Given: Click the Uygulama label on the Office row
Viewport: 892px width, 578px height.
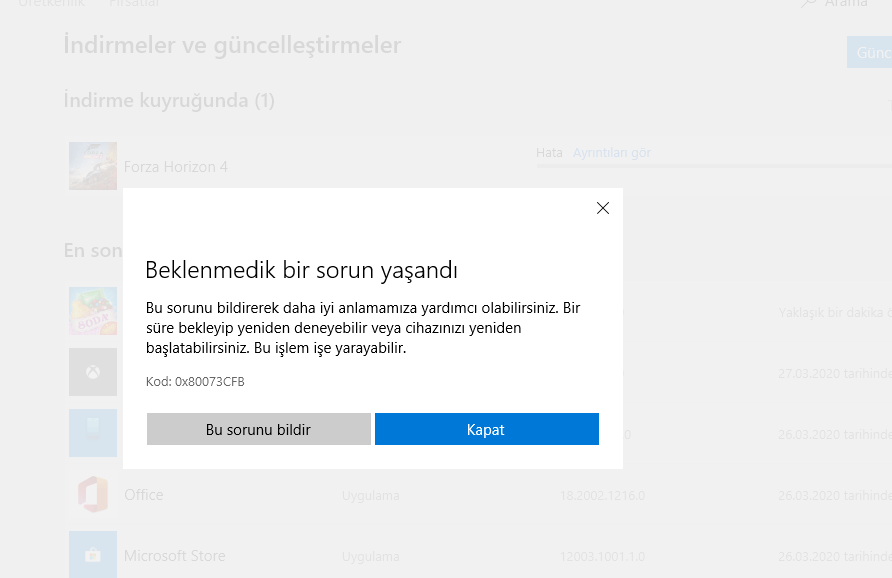Looking at the screenshot, I should pos(370,494).
